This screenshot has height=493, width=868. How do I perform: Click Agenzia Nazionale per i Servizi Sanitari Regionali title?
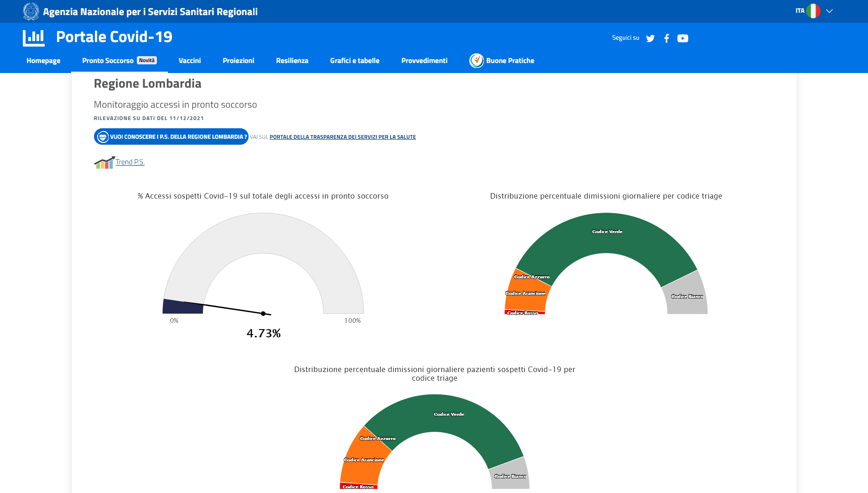pyautogui.click(x=150, y=11)
